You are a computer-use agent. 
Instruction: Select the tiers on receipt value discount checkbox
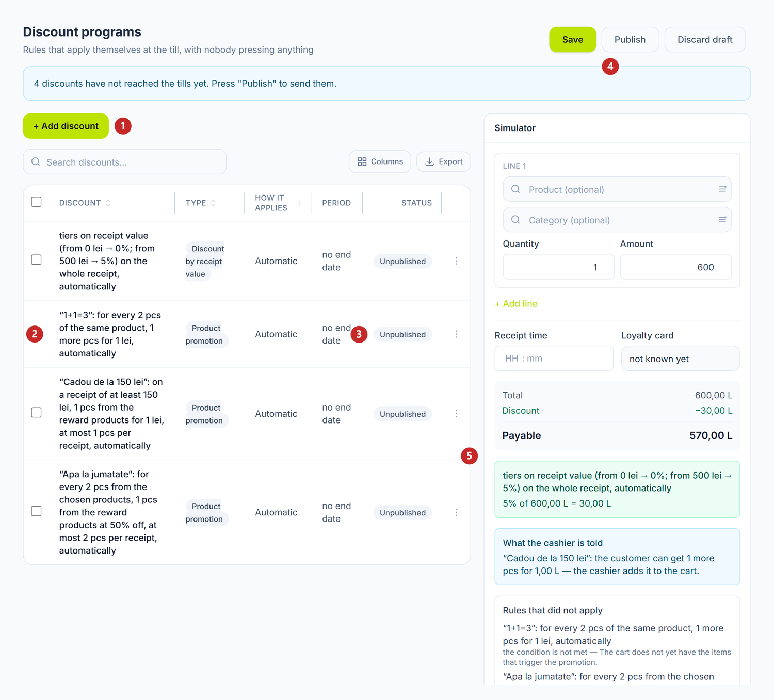click(x=36, y=259)
